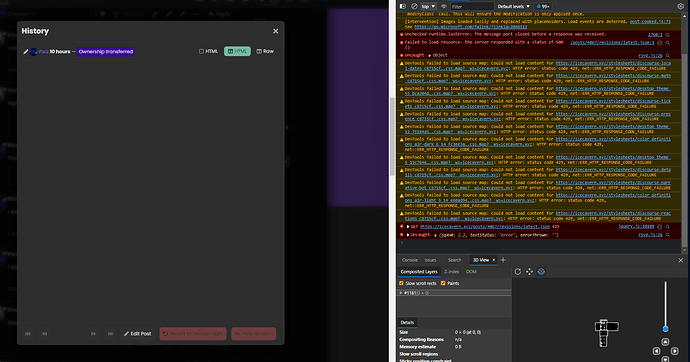Click the left arrow in 3D navigation pad

657,351
